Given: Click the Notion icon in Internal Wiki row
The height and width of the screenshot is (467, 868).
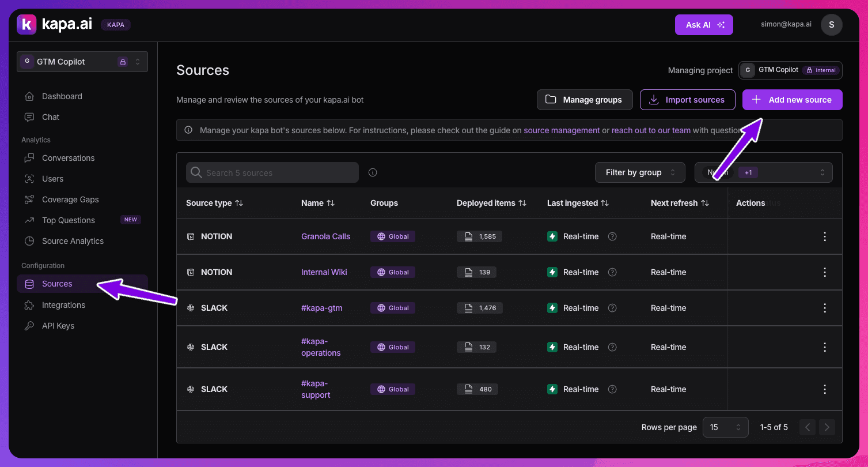Looking at the screenshot, I should click(x=191, y=272).
